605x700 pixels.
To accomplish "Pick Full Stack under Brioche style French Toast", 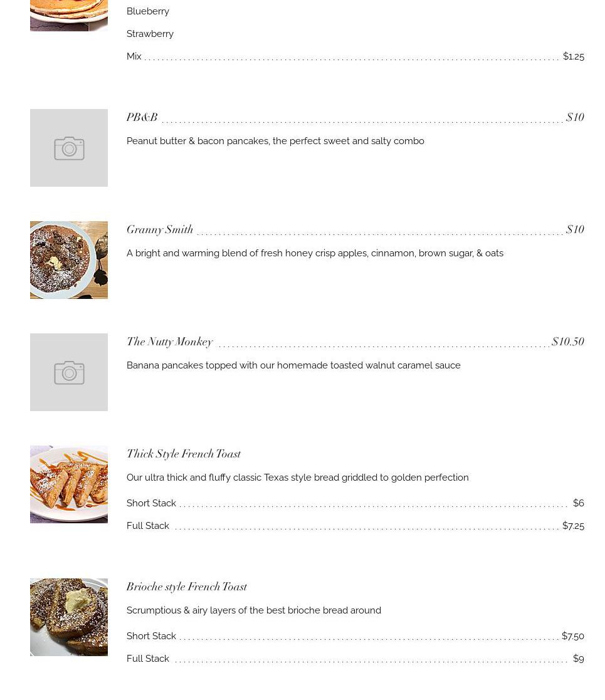I will [148, 659].
